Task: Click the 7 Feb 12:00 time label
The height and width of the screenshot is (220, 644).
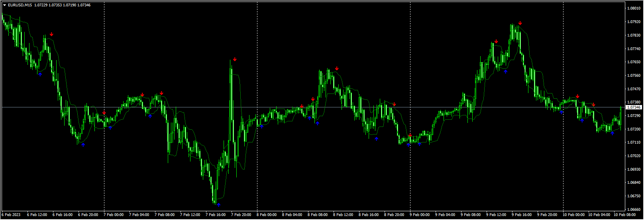Action: click(x=190, y=215)
